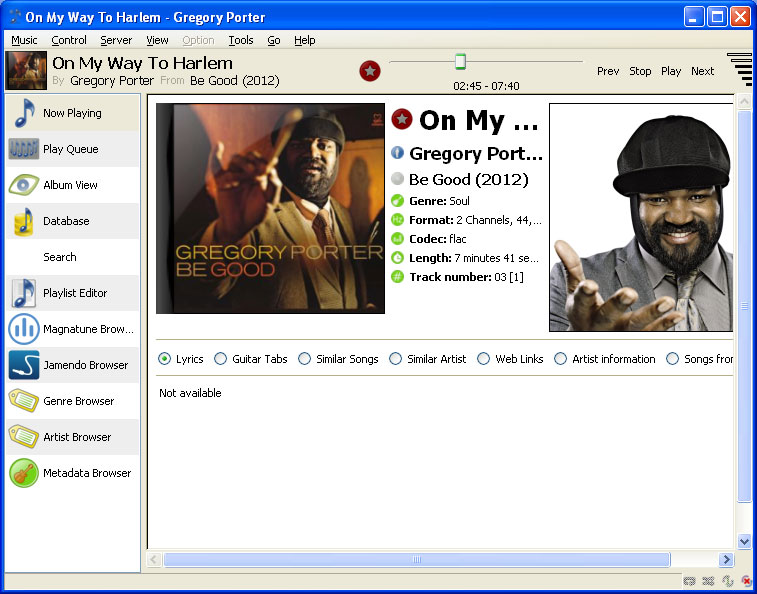
Task: Click the green single-mode arrows status icon
Action: click(x=727, y=581)
